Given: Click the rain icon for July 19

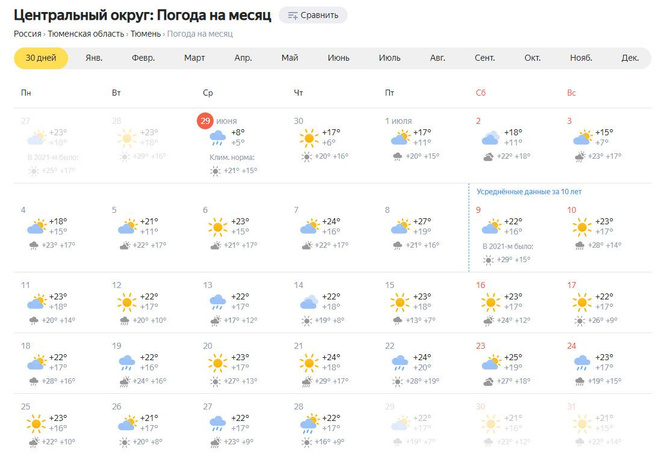Looking at the screenshot, I should (x=126, y=362).
